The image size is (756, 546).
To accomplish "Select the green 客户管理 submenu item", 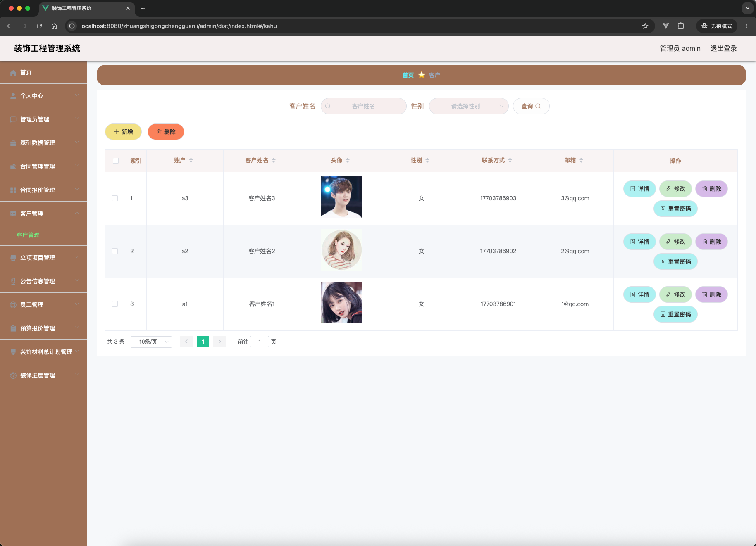I will pos(28,235).
